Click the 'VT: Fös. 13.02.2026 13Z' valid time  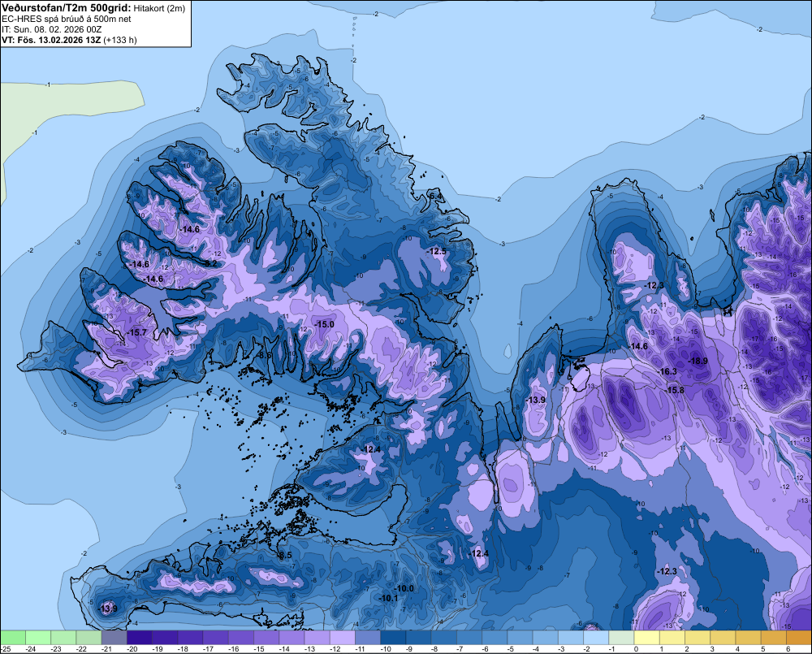51,40
